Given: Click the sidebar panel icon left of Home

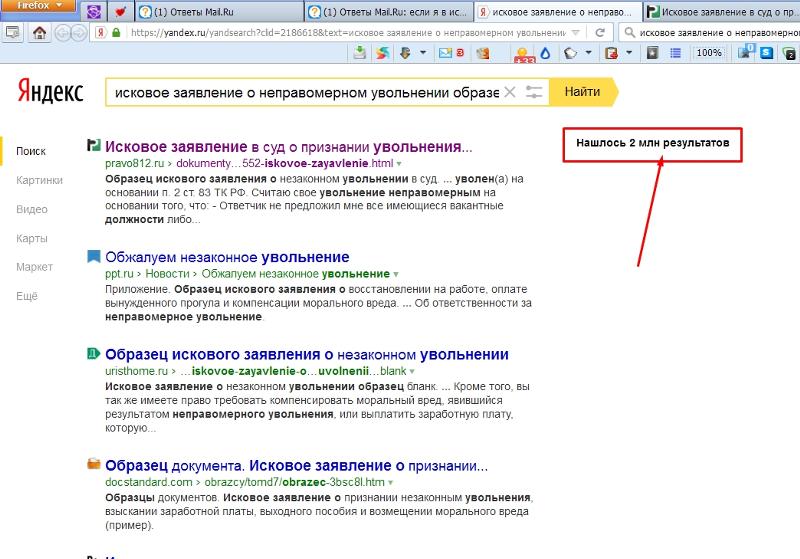Looking at the screenshot, I should pyautogui.click(x=12, y=33).
